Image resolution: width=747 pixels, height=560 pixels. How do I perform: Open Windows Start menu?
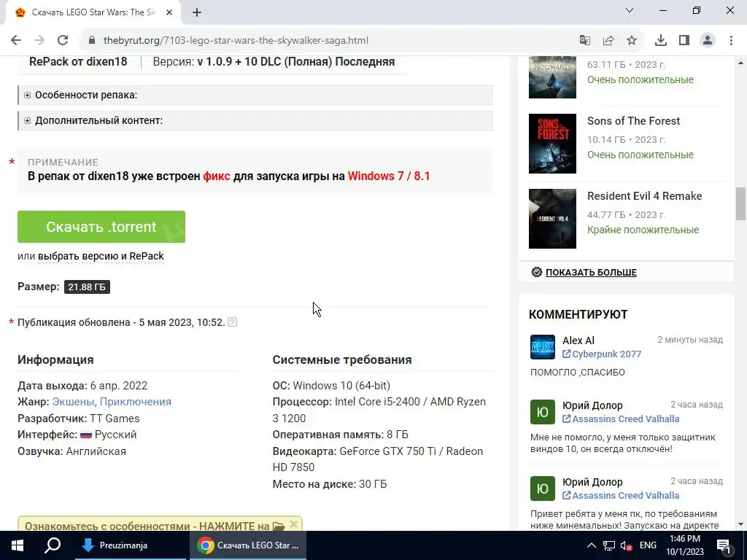click(x=18, y=545)
